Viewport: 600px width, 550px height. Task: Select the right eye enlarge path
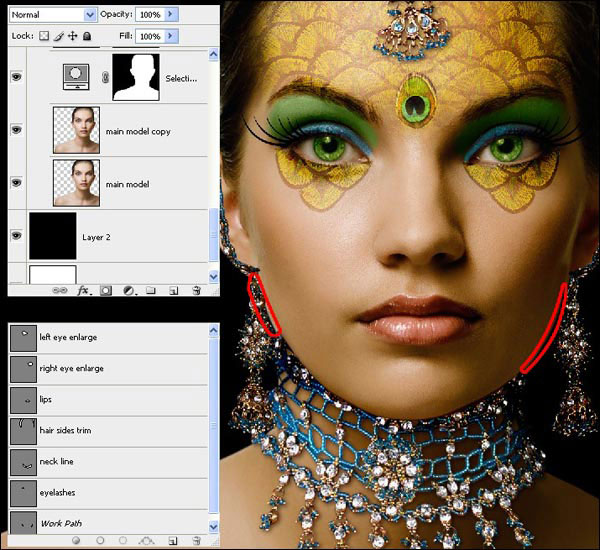[x=108, y=369]
